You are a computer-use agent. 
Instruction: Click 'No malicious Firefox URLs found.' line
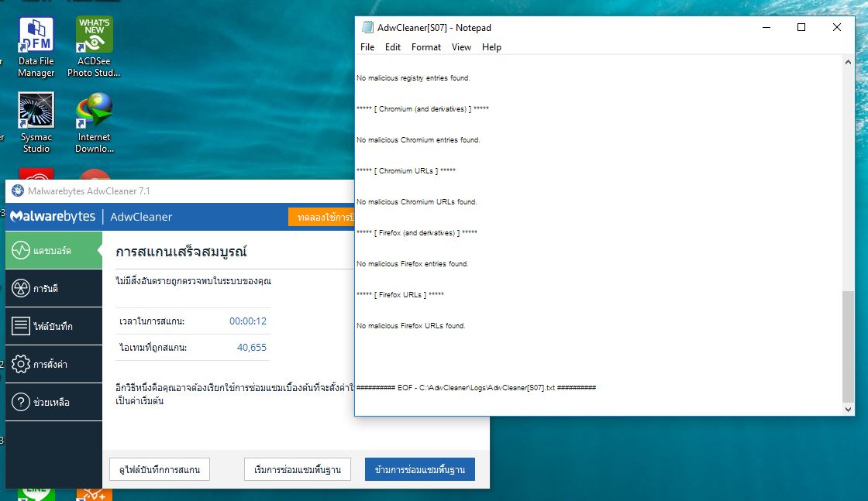coord(411,326)
